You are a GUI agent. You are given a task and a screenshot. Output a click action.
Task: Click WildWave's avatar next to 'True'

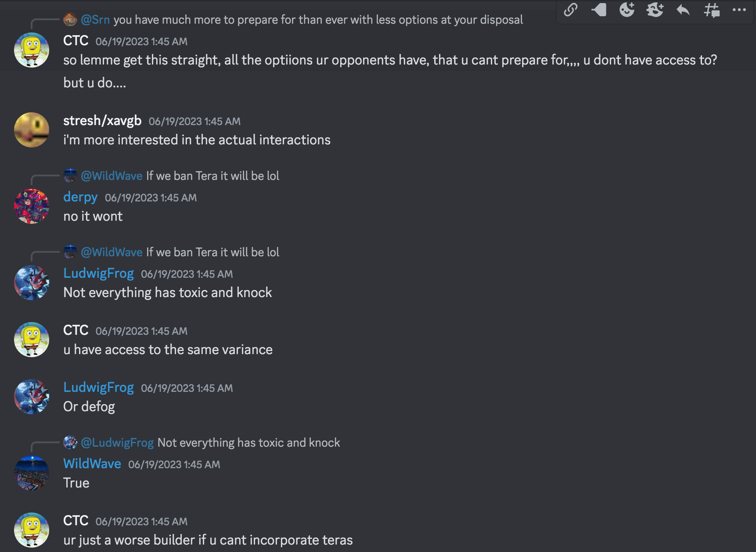32,473
